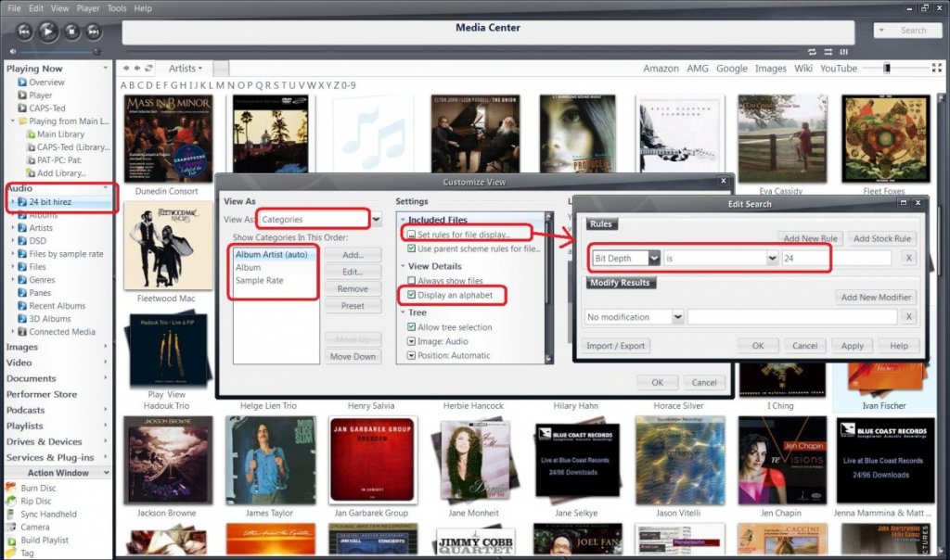Click the Sync Handheld icon
This screenshot has height=560, width=950.
(11, 514)
